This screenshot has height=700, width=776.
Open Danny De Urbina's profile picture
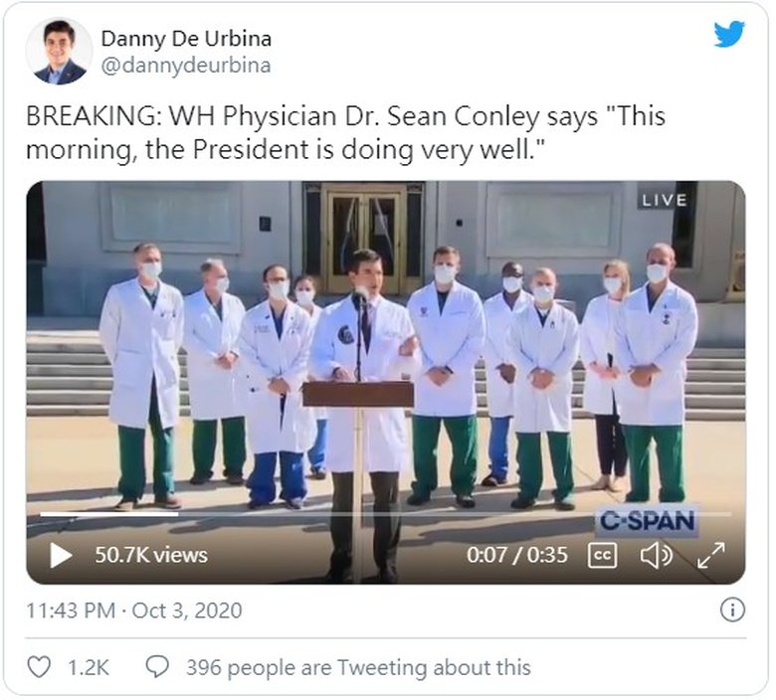pyautogui.click(x=59, y=52)
